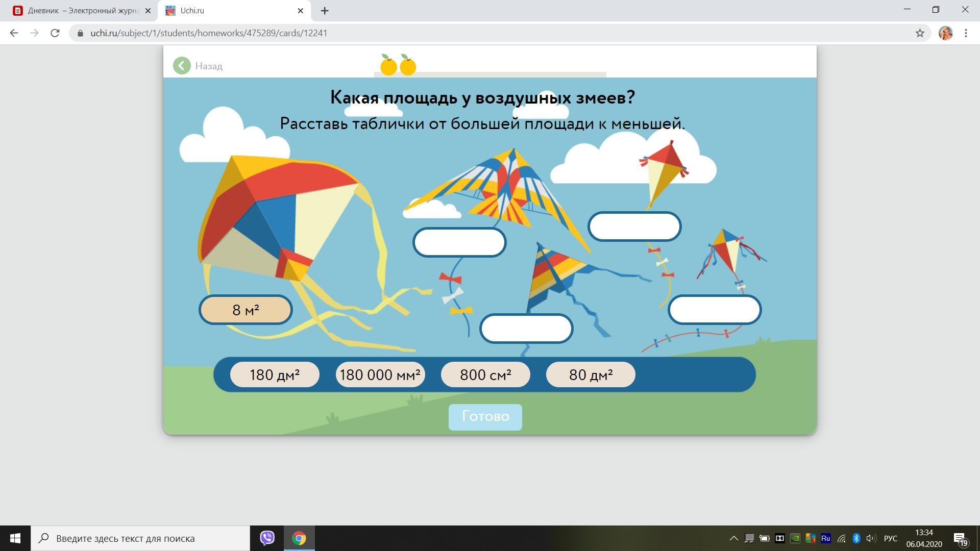Open new tab with plus icon
The height and width of the screenshot is (551, 980).
pos(325,11)
